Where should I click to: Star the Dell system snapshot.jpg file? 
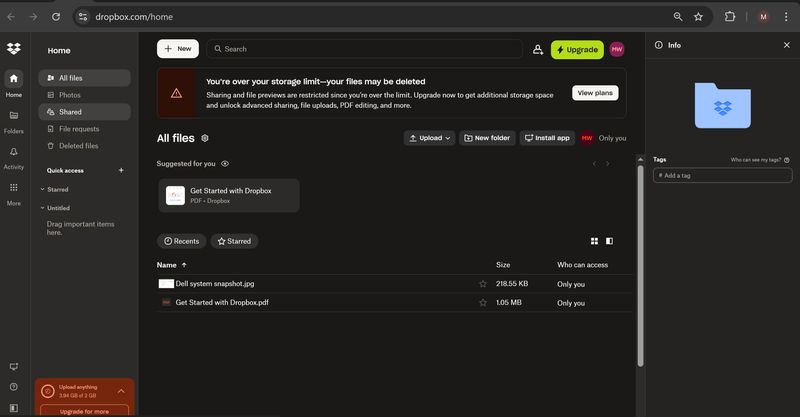click(483, 284)
